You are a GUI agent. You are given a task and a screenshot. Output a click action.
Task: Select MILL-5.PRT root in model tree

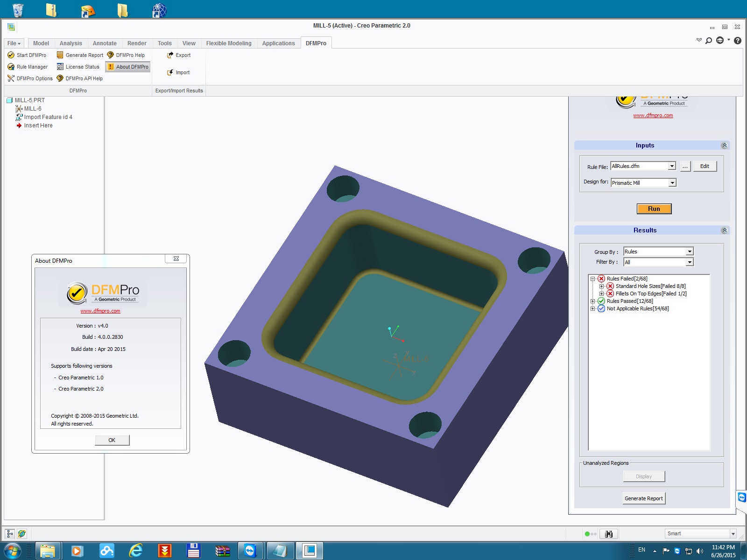(x=26, y=100)
